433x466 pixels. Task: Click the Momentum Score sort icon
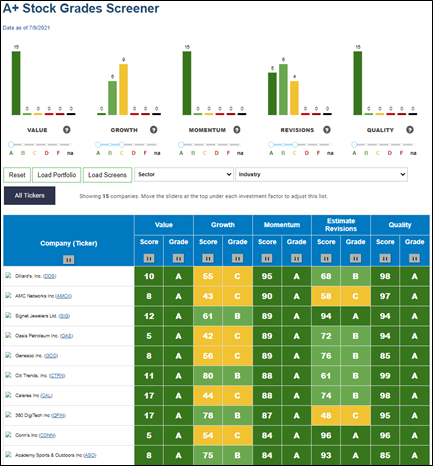(x=267, y=258)
